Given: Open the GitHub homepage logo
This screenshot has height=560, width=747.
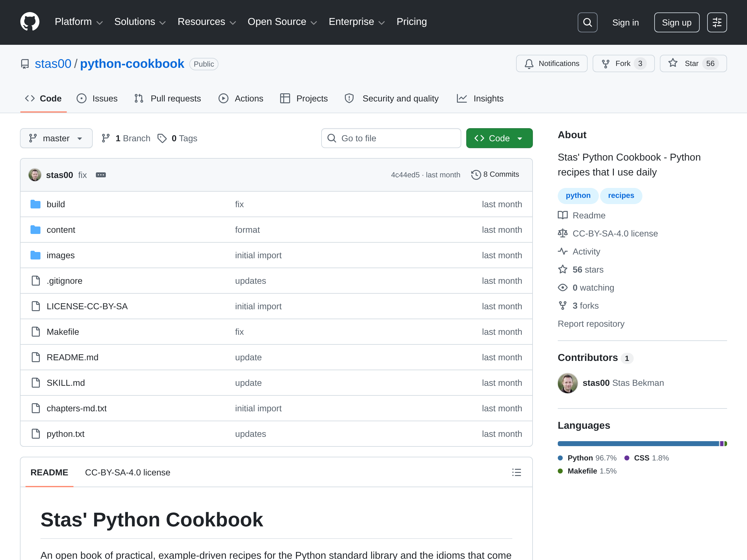Looking at the screenshot, I should [30, 22].
